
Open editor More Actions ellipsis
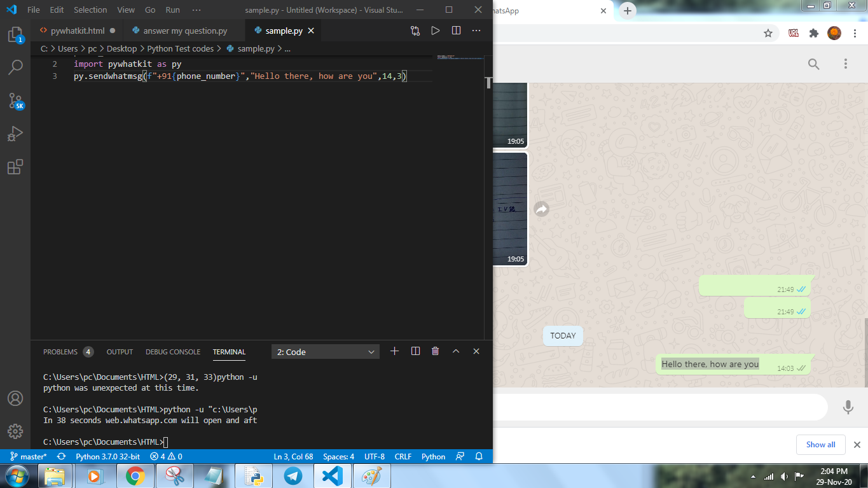point(476,31)
